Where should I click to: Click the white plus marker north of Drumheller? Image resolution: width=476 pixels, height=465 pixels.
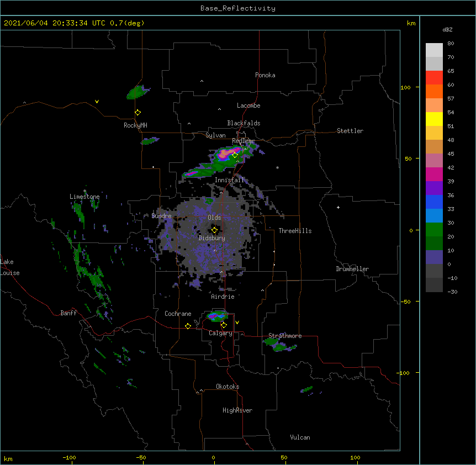point(338,207)
